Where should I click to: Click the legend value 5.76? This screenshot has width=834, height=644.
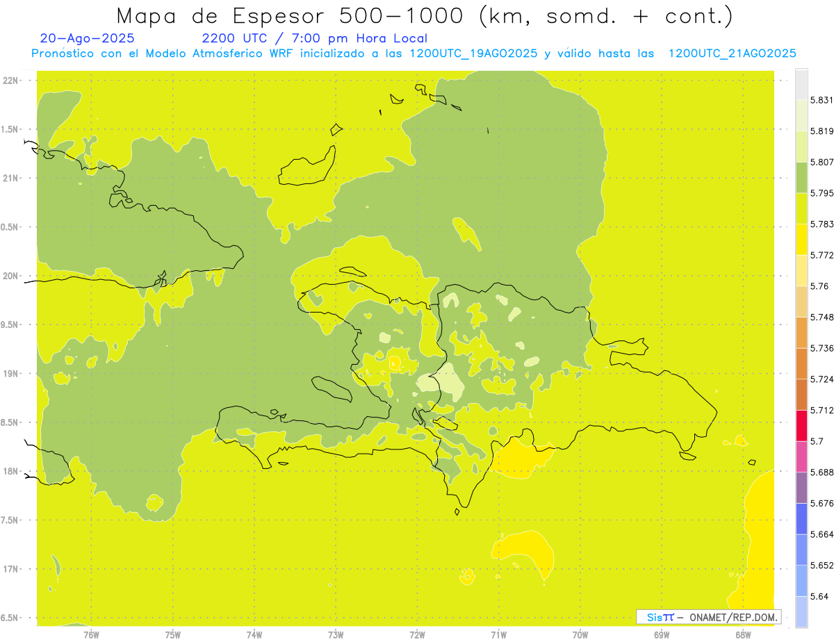819,286
